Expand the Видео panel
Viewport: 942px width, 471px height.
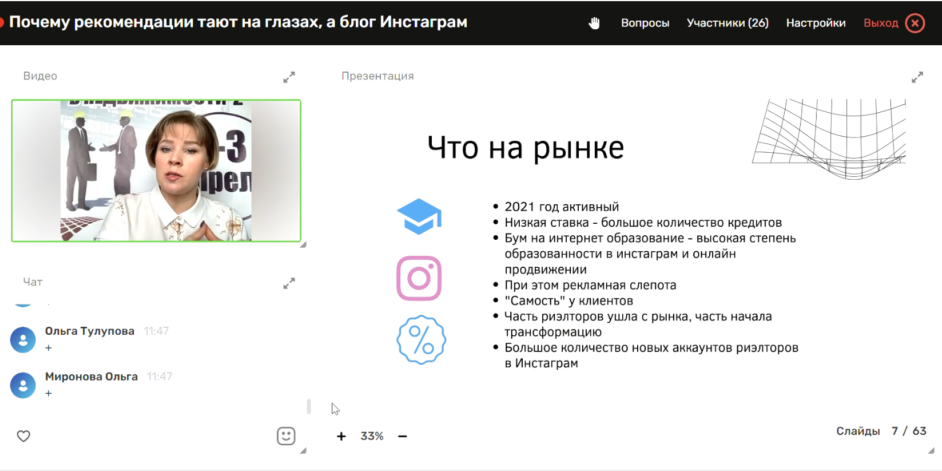pos(289,77)
